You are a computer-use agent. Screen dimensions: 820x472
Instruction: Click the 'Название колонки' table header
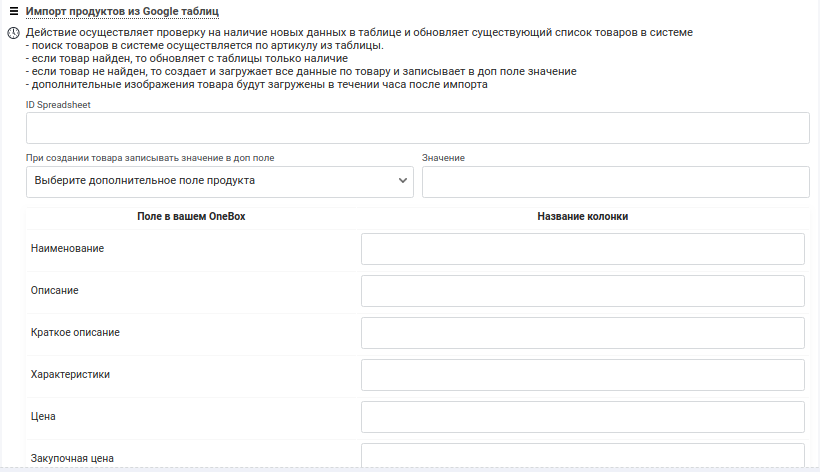[583, 216]
